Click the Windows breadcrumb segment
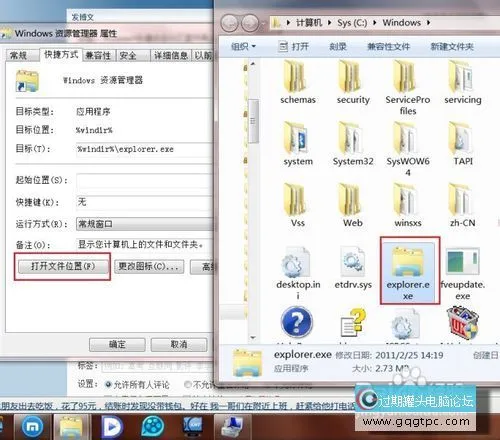 click(402, 23)
